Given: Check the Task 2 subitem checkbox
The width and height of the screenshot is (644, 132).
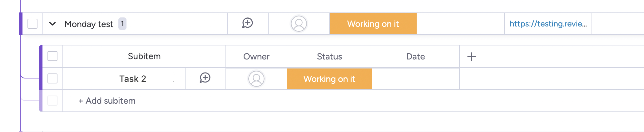Looking at the screenshot, I should pos(52,78).
